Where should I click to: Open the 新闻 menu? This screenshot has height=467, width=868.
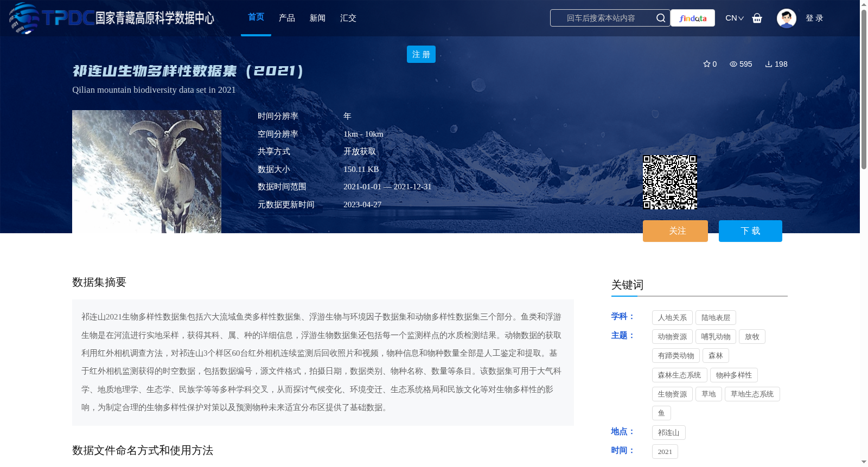click(x=317, y=18)
